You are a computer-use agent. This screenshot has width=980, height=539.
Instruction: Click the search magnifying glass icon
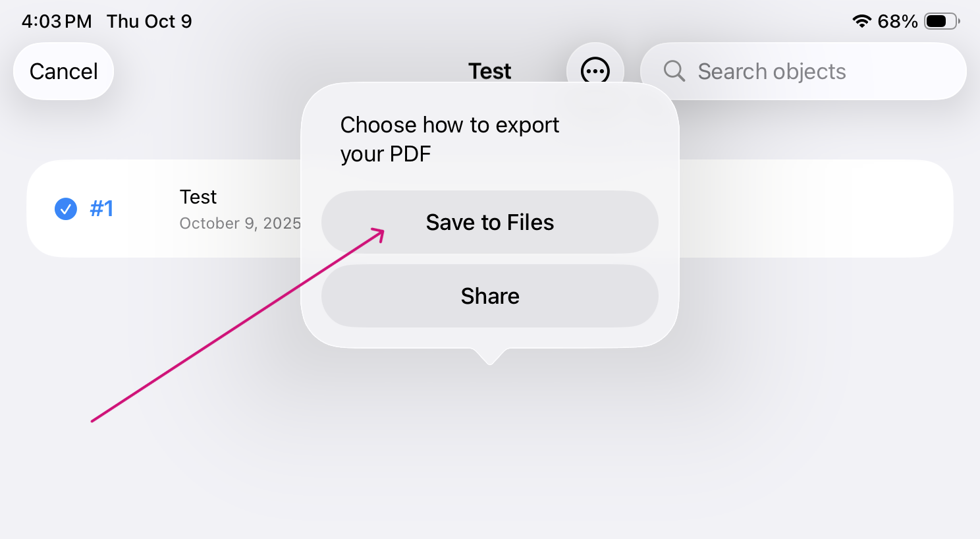(x=674, y=71)
